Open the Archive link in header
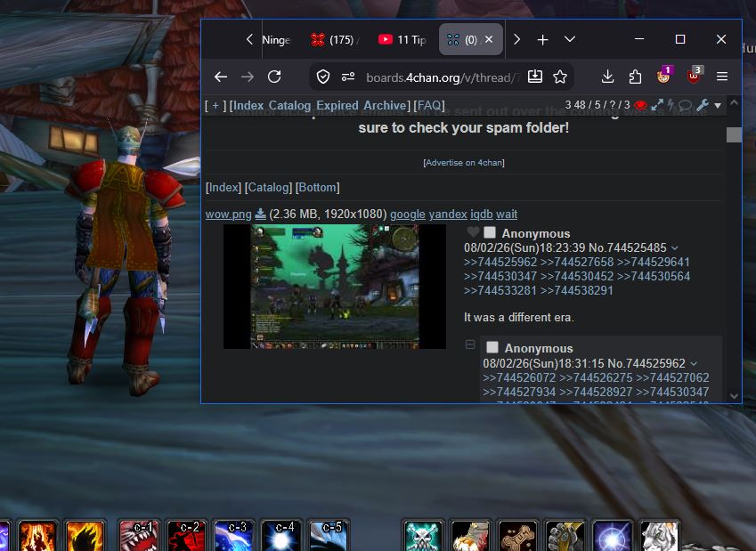The height and width of the screenshot is (551, 756). coord(385,105)
